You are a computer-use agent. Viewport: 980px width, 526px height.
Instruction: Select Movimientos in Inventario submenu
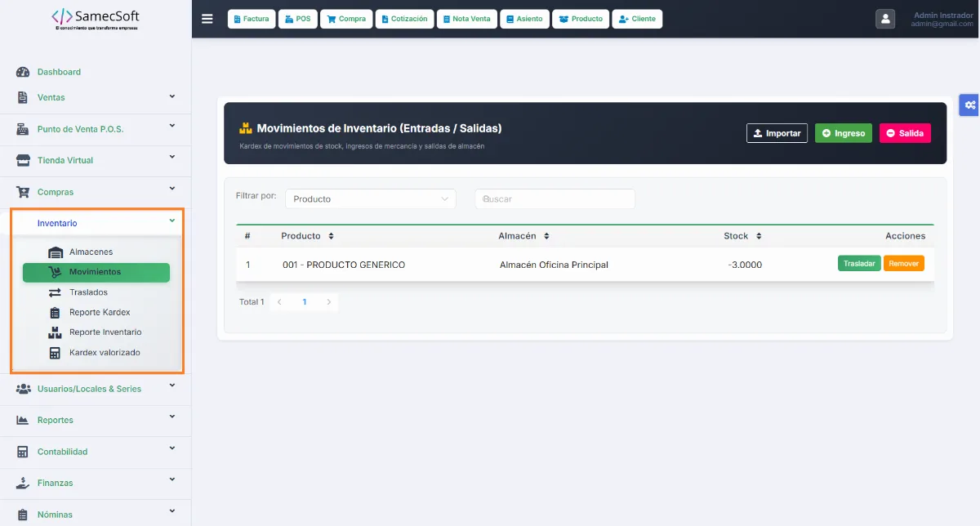pos(96,272)
